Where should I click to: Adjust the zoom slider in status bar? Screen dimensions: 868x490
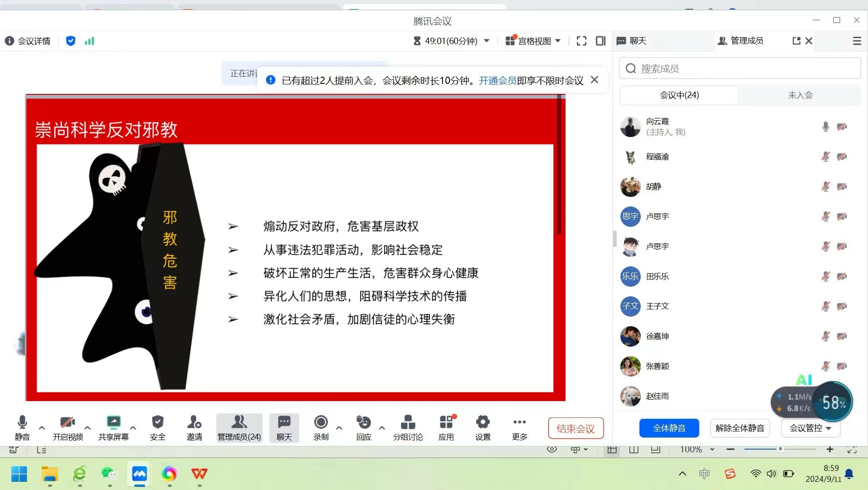coord(780,449)
